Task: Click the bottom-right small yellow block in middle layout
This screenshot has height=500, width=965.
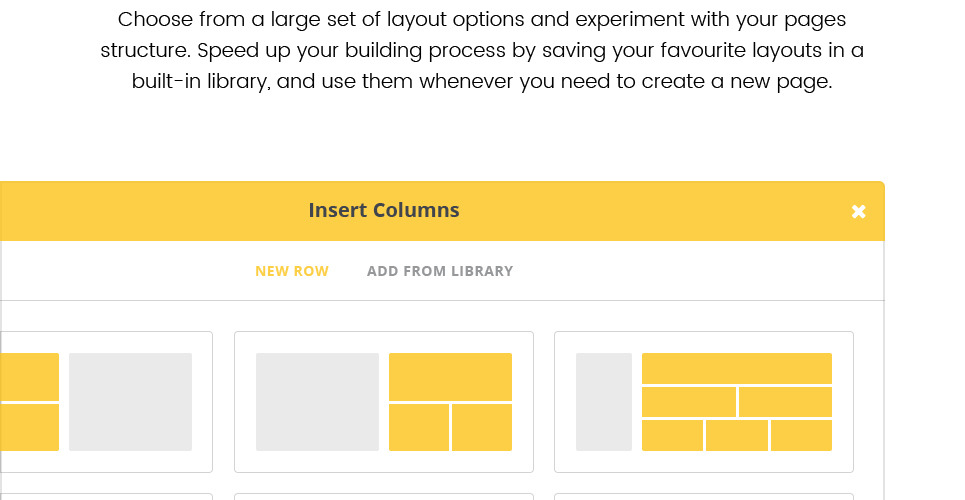Action: [x=482, y=427]
